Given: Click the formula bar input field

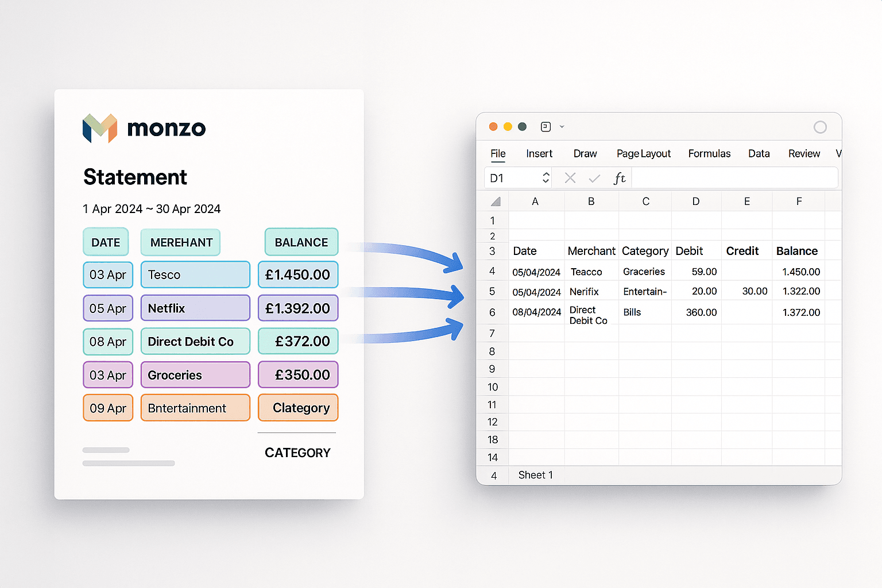Looking at the screenshot, I should point(734,178).
